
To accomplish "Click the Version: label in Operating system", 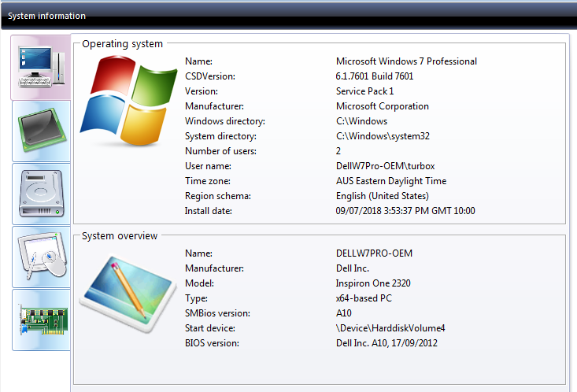I will pos(202,91).
